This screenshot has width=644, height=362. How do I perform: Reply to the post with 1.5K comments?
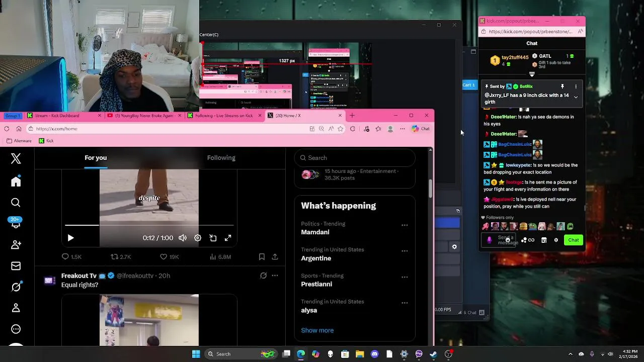coord(71,257)
